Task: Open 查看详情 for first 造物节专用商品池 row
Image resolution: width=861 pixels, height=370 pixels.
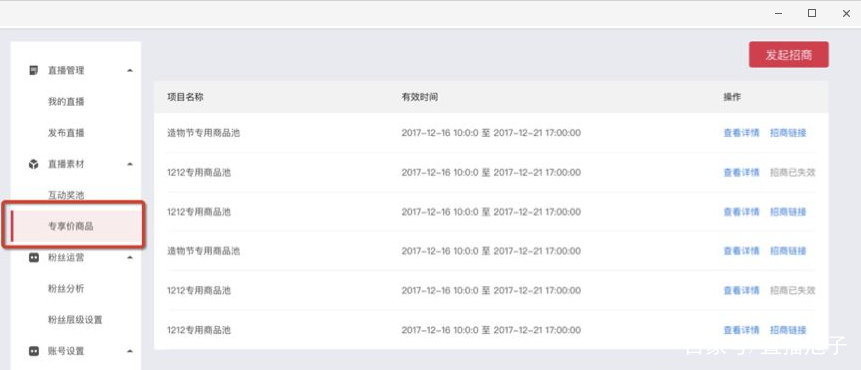Action: [741, 133]
